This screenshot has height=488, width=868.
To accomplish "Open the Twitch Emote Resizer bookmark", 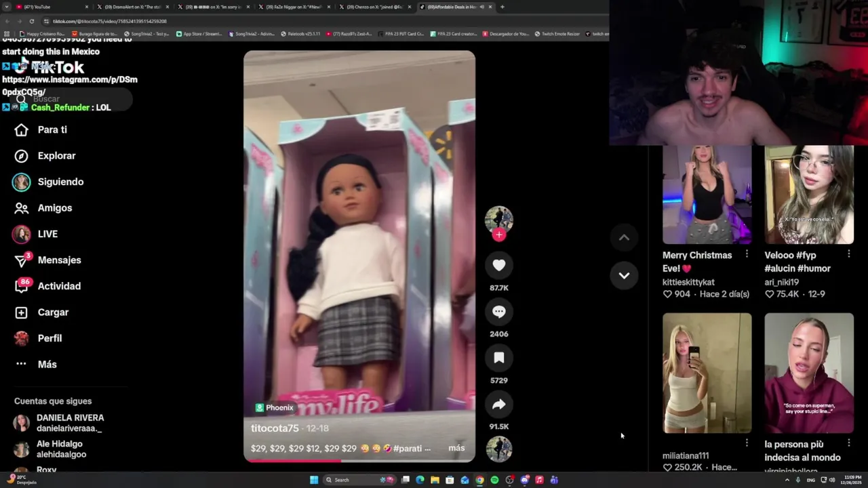I will (557, 34).
